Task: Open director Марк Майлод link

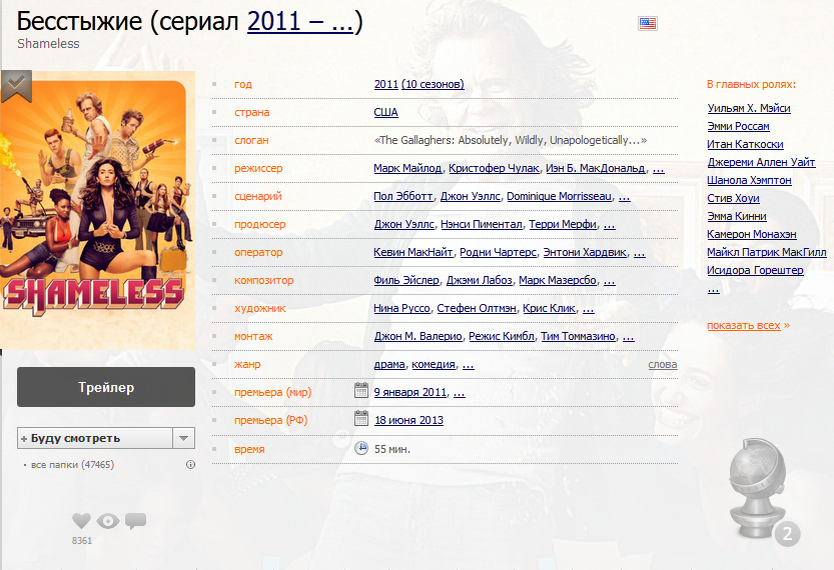Action: pyautogui.click(x=407, y=168)
